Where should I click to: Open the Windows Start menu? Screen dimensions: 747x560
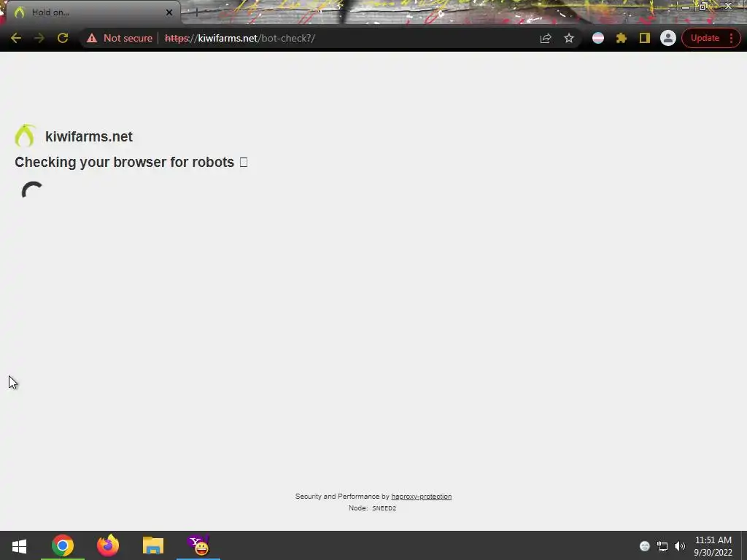(19, 545)
